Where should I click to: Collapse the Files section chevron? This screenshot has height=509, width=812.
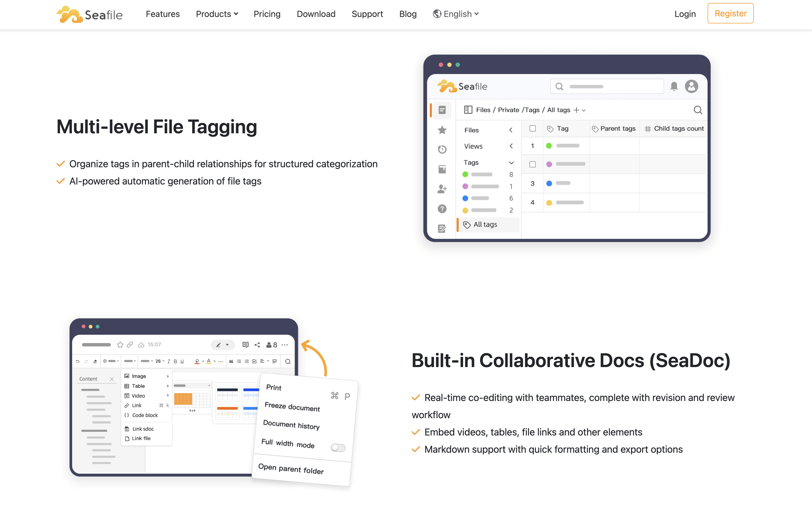511,130
